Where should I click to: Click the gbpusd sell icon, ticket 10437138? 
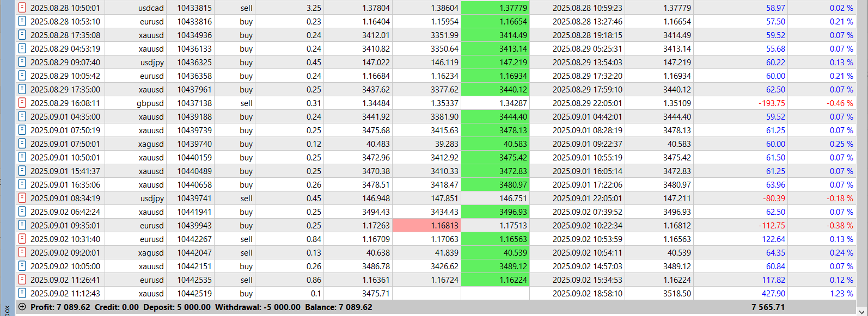(x=22, y=103)
